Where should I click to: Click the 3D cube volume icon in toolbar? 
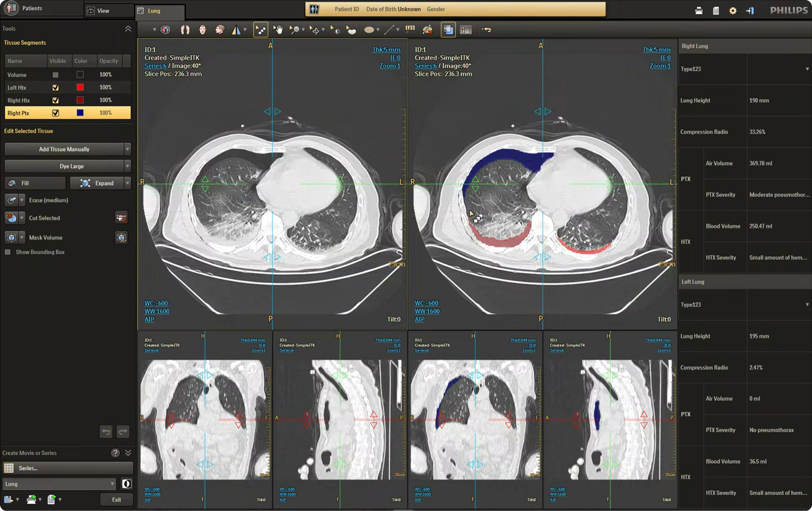tap(166, 30)
